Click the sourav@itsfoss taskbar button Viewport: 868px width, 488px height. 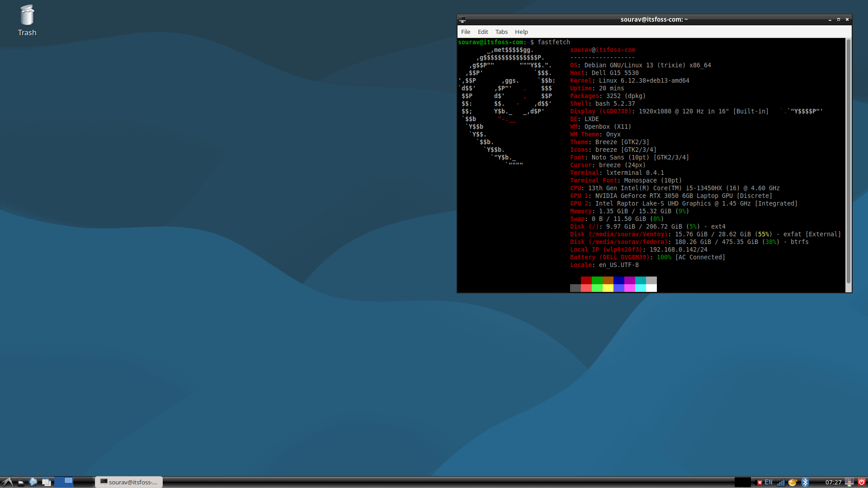pos(129,482)
